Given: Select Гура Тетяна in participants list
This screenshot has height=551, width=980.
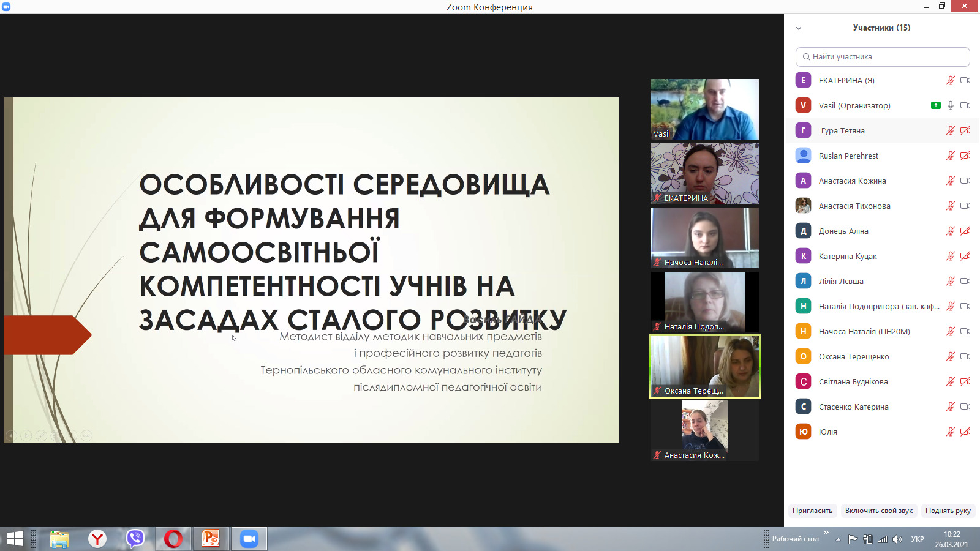Looking at the screenshot, I should (843, 130).
